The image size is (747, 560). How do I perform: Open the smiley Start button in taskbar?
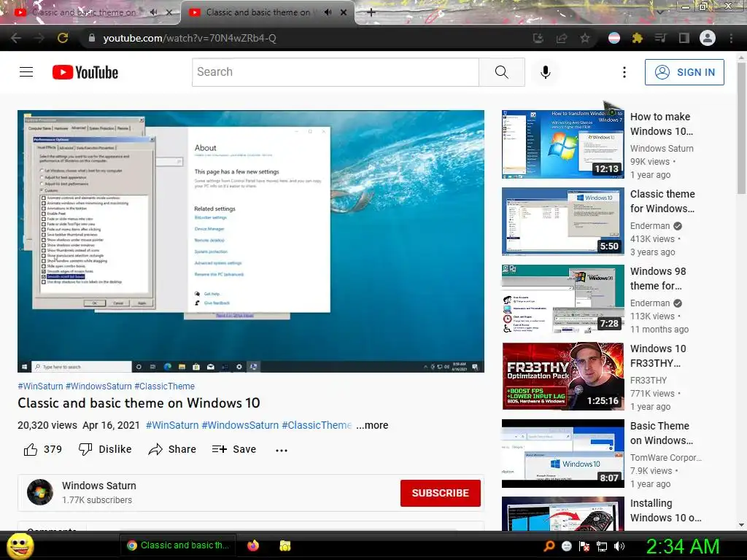click(x=20, y=545)
